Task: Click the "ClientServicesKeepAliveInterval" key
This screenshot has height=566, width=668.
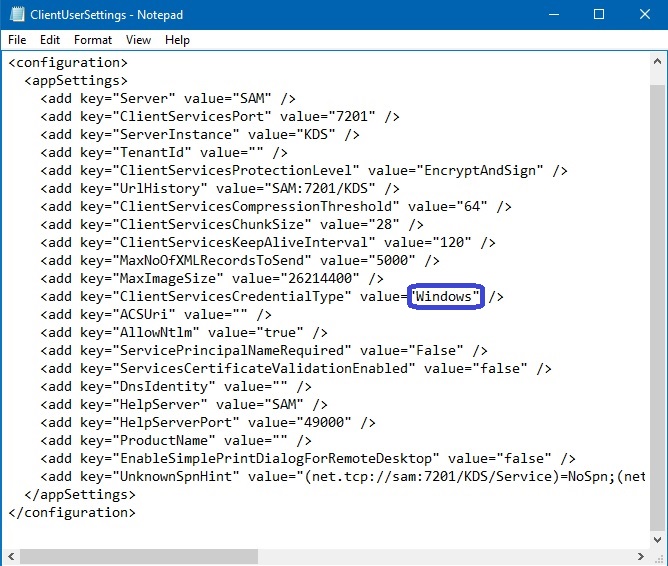Action: pyautogui.click(x=244, y=242)
